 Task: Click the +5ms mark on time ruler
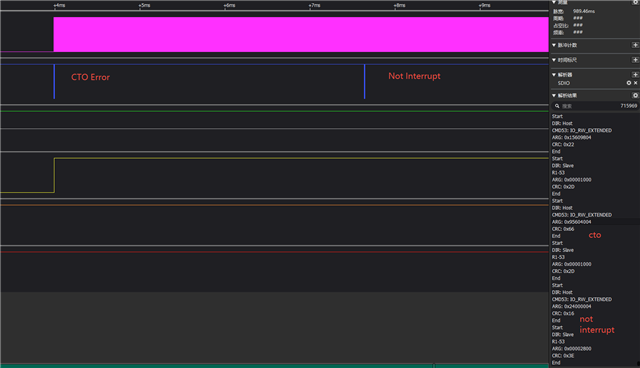(144, 5)
